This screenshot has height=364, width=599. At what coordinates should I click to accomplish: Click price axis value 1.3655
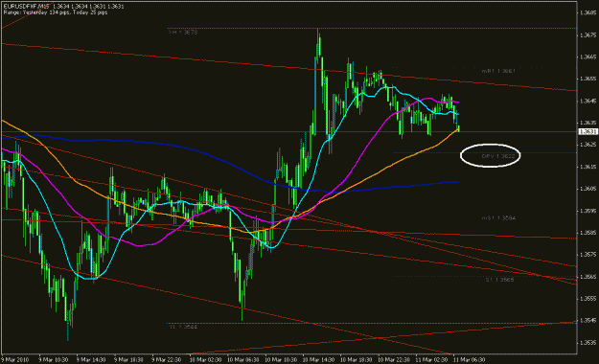pos(587,79)
